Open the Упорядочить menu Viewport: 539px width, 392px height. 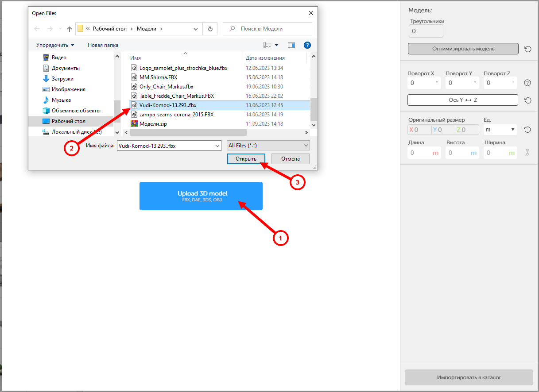click(55, 45)
